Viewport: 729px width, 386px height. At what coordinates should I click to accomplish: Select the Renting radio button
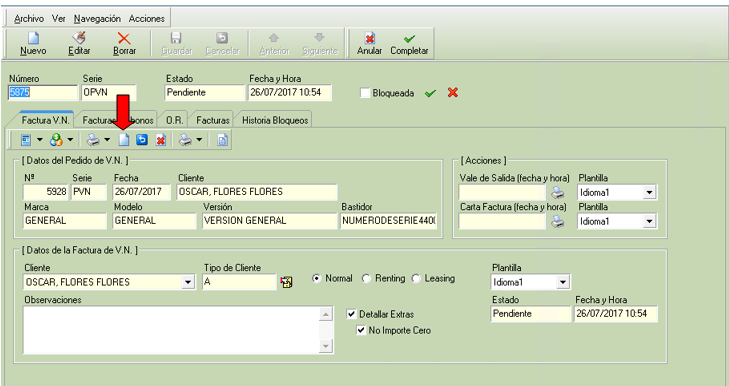tap(366, 279)
